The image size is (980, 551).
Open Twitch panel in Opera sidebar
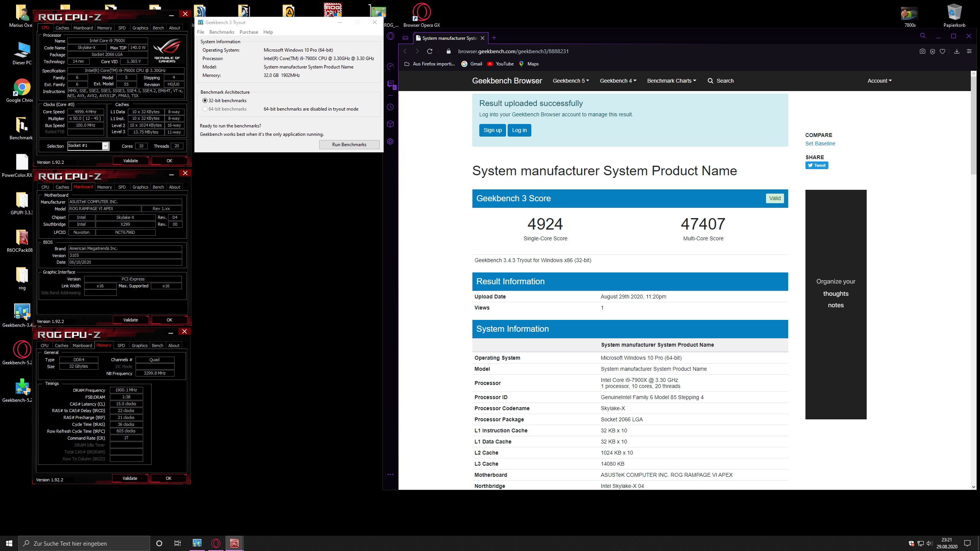pos(390,84)
